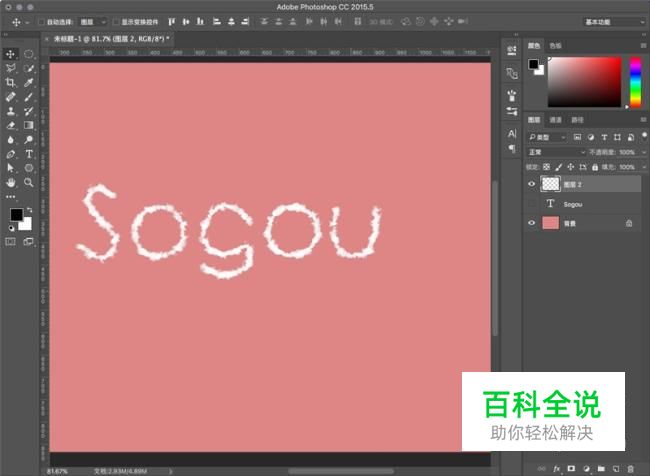Select the Horizontal Type tool

29,154
